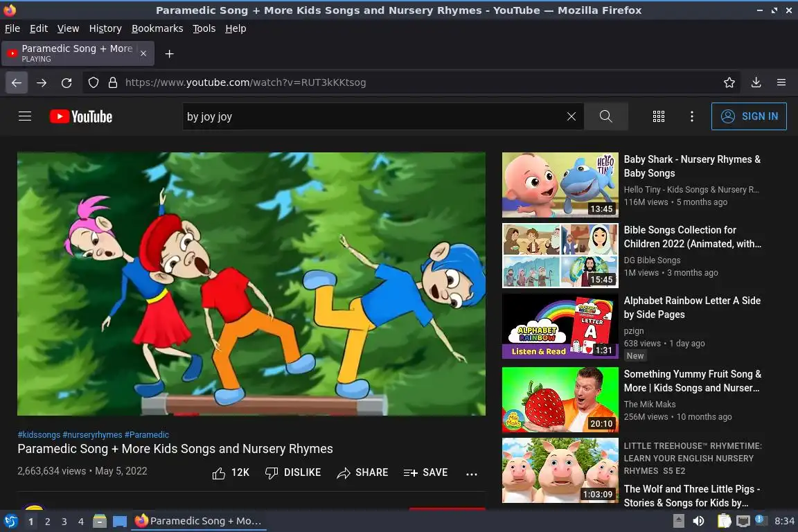Select Firefox window in the taskbar
The image size is (798, 532).
[199, 521]
